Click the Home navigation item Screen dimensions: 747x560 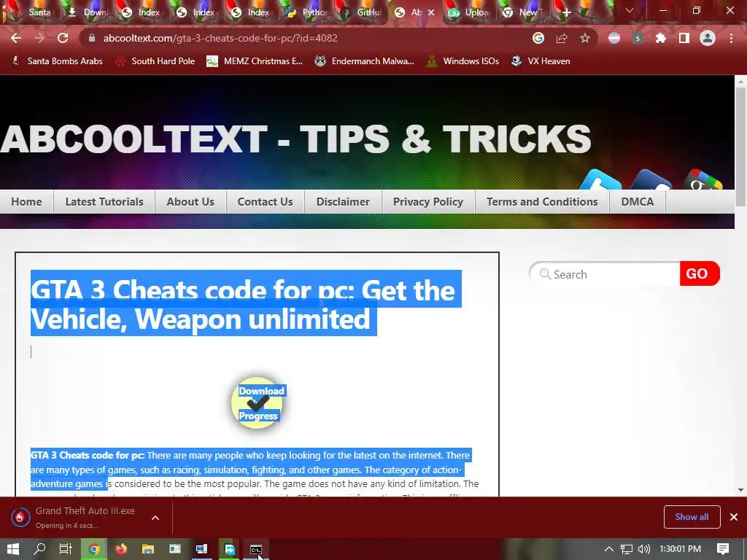(27, 202)
